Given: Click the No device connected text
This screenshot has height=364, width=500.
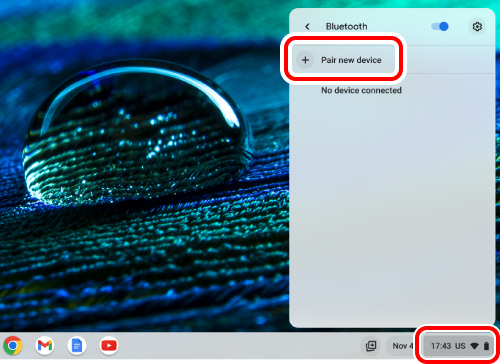Looking at the screenshot, I should coord(361,90).
